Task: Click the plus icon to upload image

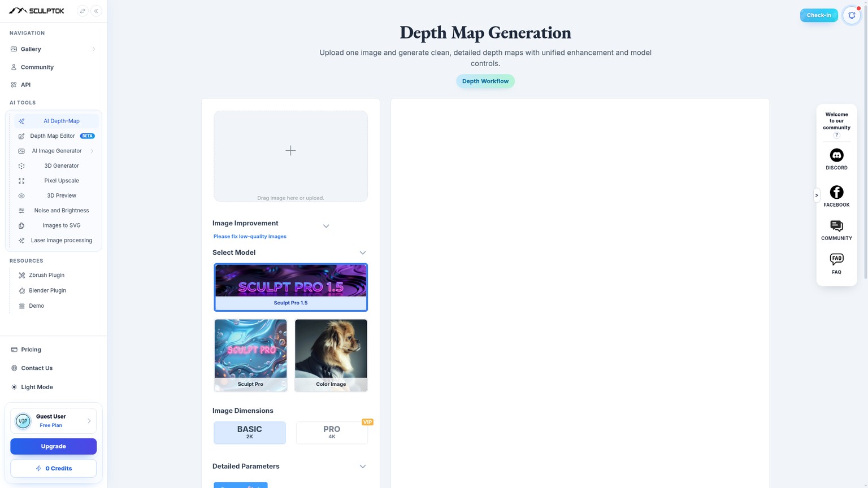Action: pyautogui.click(x=290, y=150)
